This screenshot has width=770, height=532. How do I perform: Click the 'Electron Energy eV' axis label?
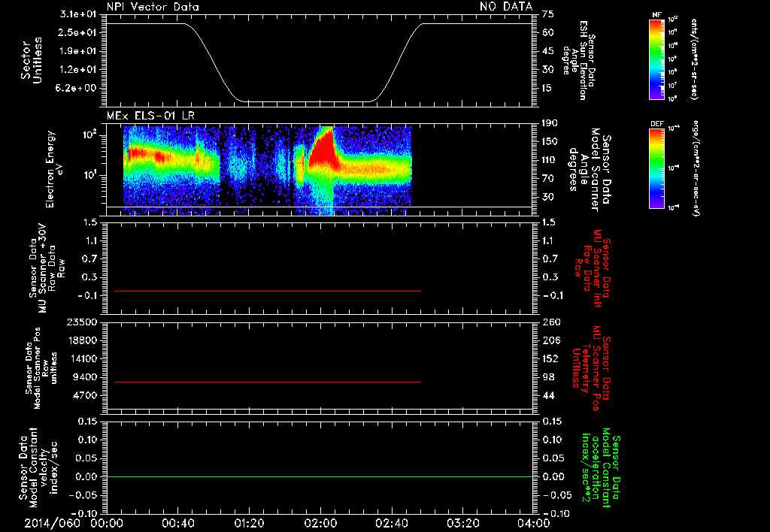pos(54,169)
